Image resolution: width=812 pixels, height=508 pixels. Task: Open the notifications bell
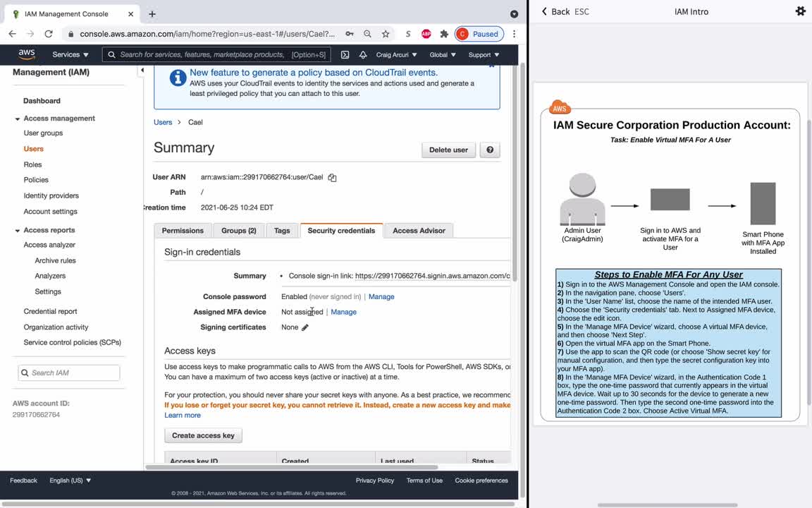pyautogui.click(x=362, y=54)
